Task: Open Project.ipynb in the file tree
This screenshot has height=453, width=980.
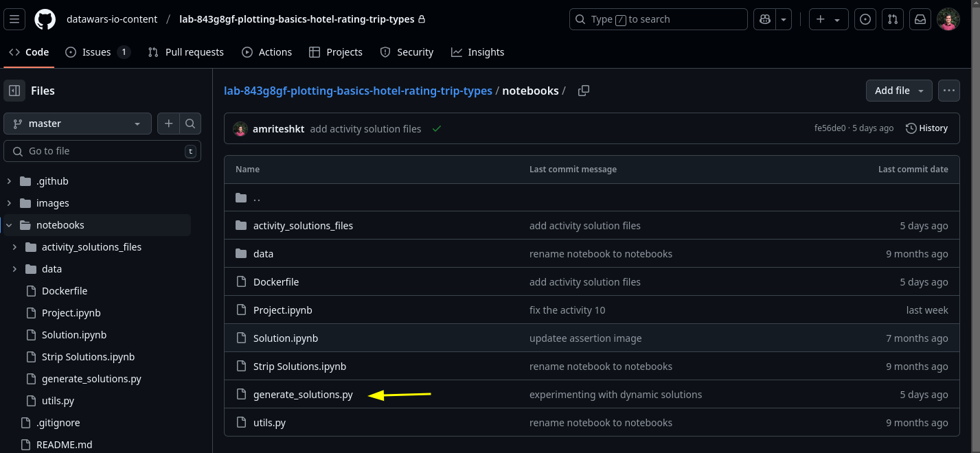Action: [x=71, y=313]
